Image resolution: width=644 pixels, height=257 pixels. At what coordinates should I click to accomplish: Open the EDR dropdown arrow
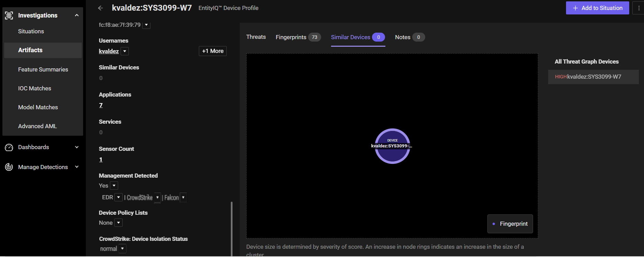[118, 197]
